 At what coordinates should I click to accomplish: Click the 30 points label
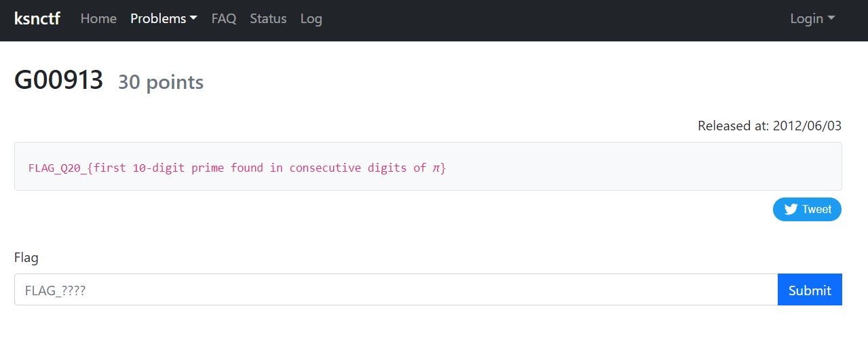pos(161,82)
